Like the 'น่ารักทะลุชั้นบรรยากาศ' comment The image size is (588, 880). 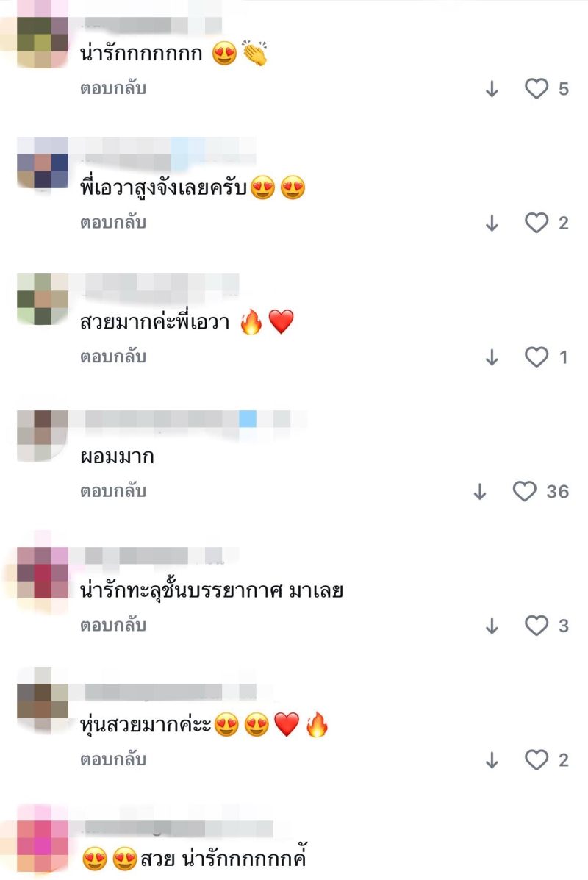point(537,625)
